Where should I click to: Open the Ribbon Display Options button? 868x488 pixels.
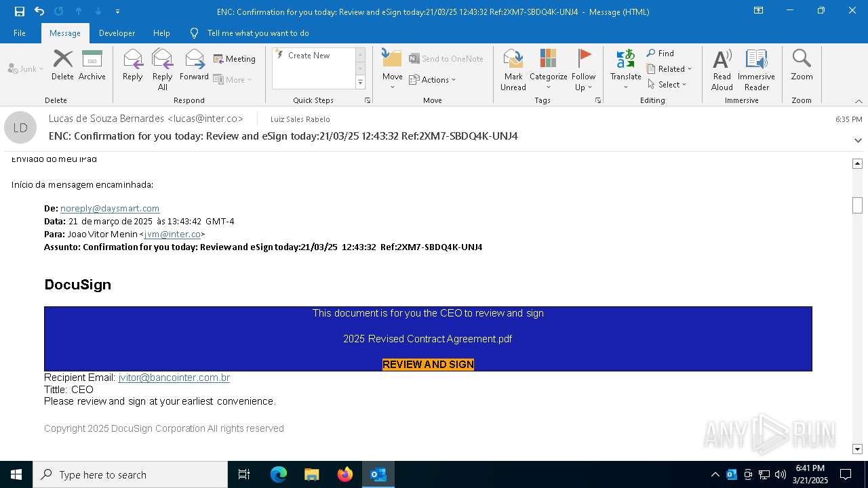(x=758, y=11)
